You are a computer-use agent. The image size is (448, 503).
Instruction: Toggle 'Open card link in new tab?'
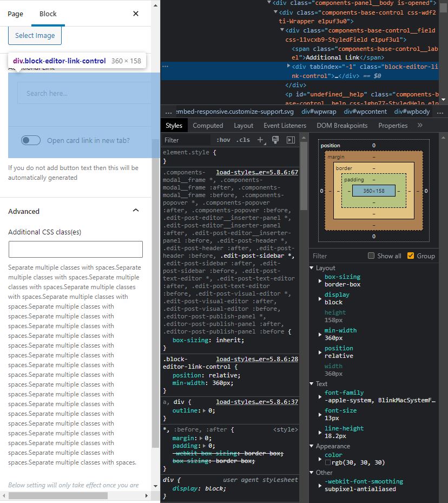click(31, 140)
